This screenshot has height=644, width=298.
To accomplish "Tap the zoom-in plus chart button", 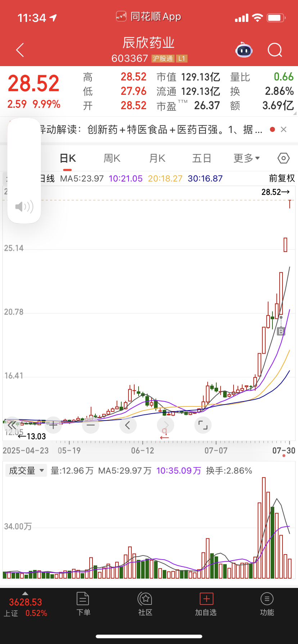I will (x=53, y=425).
